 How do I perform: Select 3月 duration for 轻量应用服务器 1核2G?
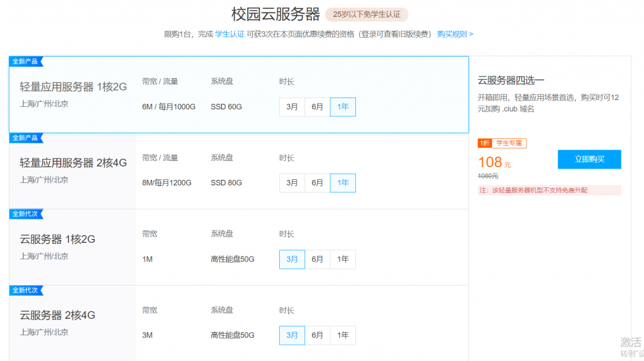point(292,107)
